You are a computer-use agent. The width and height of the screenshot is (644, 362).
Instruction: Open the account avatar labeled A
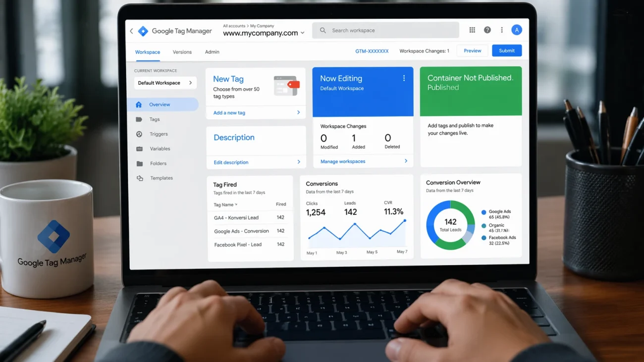tap(517, 30)
